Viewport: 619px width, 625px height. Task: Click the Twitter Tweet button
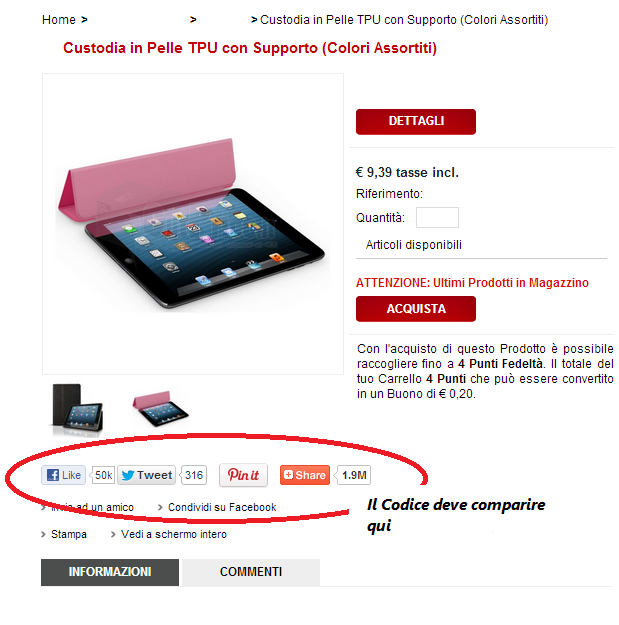146,475
